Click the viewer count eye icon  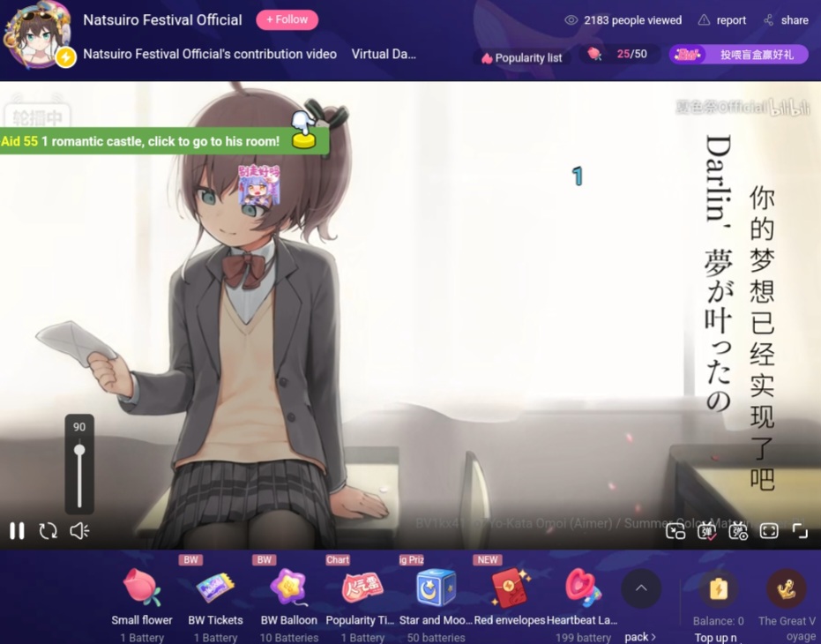[571, 20]
